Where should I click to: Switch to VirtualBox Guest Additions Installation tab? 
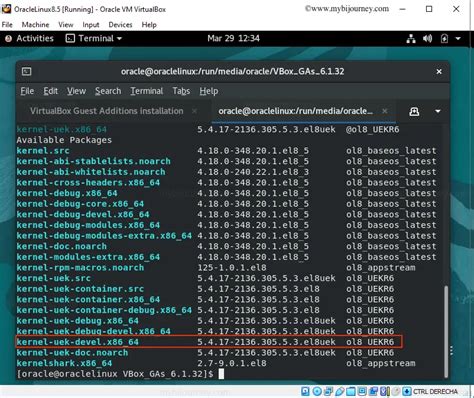click(x=107, y=111)
